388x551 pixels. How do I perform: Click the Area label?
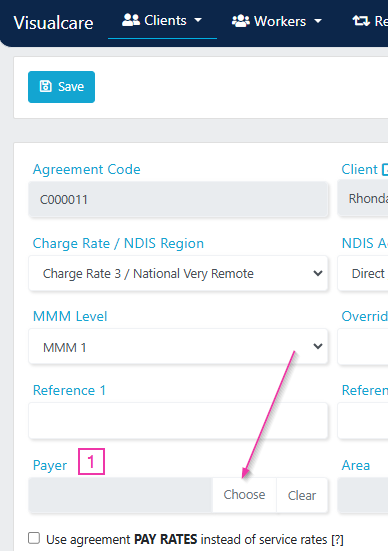point(356,465)
